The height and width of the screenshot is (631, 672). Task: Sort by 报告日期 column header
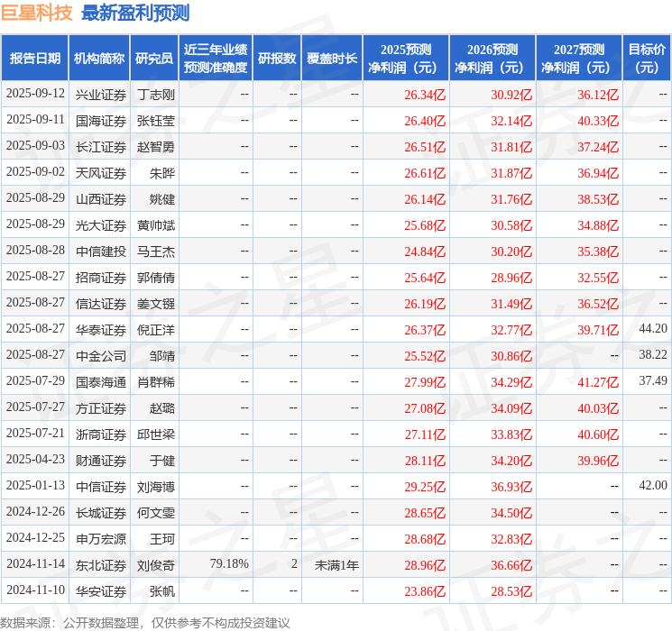[34, 59]
